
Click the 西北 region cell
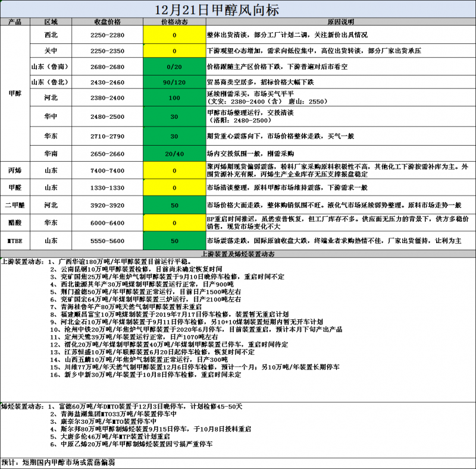pyautogui.click(x=51, y=35)
